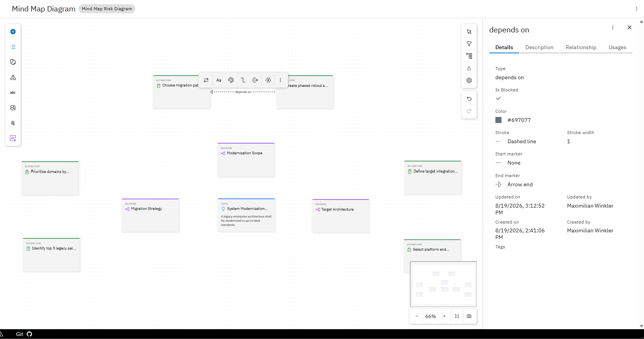Screen dimensions: 644x339
Task: Open the page-level more options menu
Action: click(x=636, y=9)
